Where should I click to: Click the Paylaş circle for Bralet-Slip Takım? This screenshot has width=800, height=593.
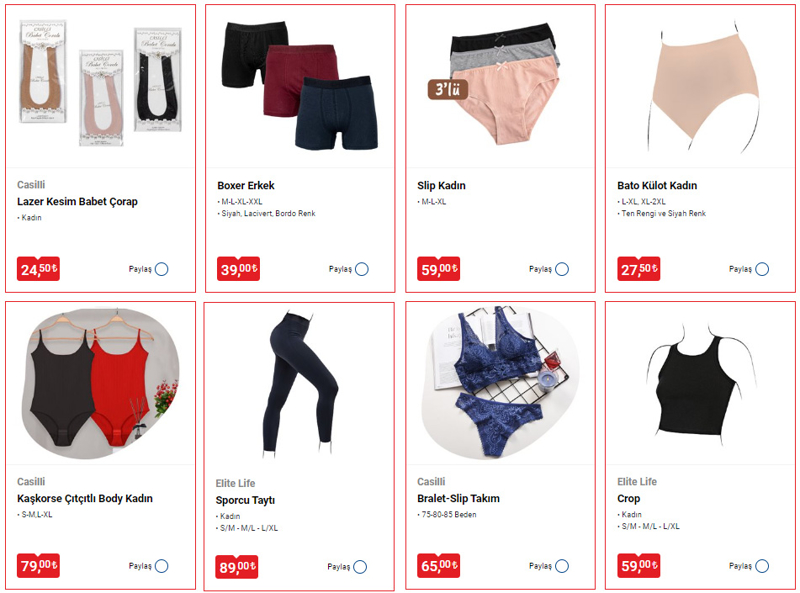562,566
